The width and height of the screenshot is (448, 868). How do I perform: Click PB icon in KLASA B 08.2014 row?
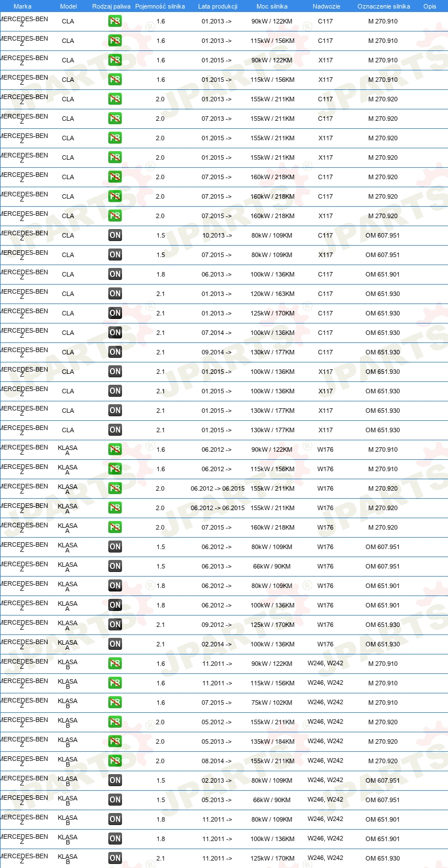pyautogui.click(x=115, y=761)
